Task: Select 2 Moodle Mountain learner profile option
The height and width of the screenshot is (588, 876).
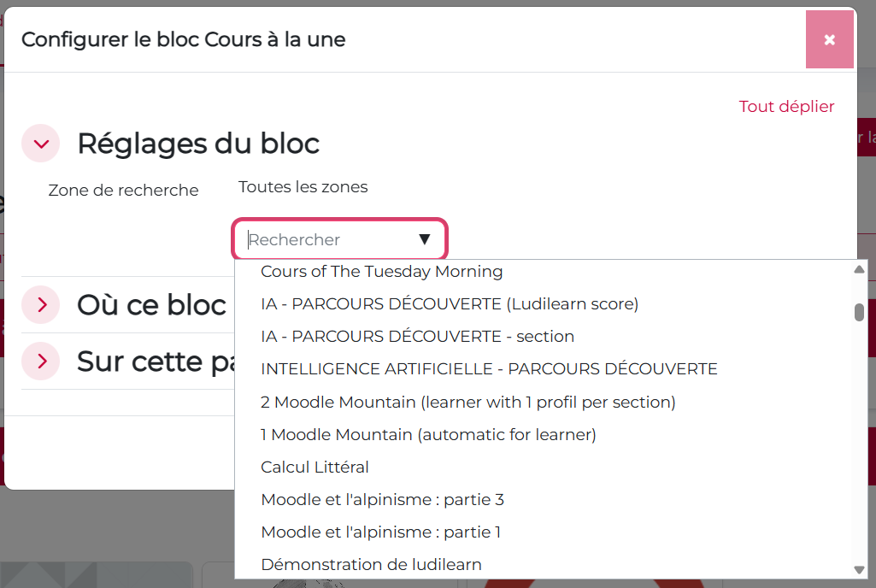Action: coord(468,402)
